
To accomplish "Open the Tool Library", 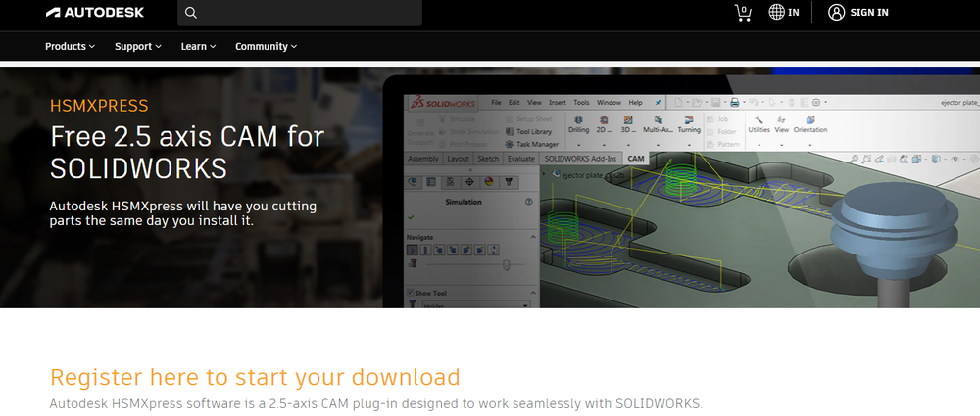I will [x=528, y=132].
